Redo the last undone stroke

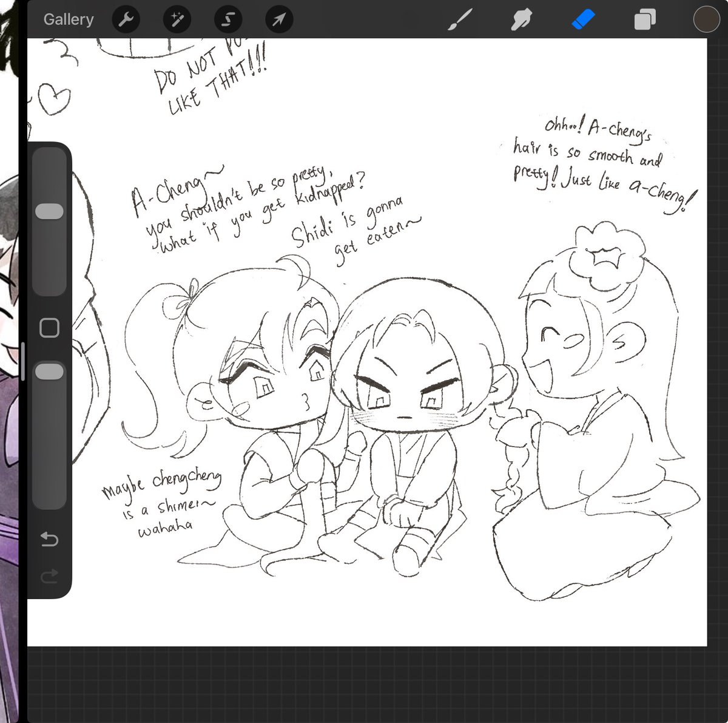pyautogui.click(x=49, y=575)
